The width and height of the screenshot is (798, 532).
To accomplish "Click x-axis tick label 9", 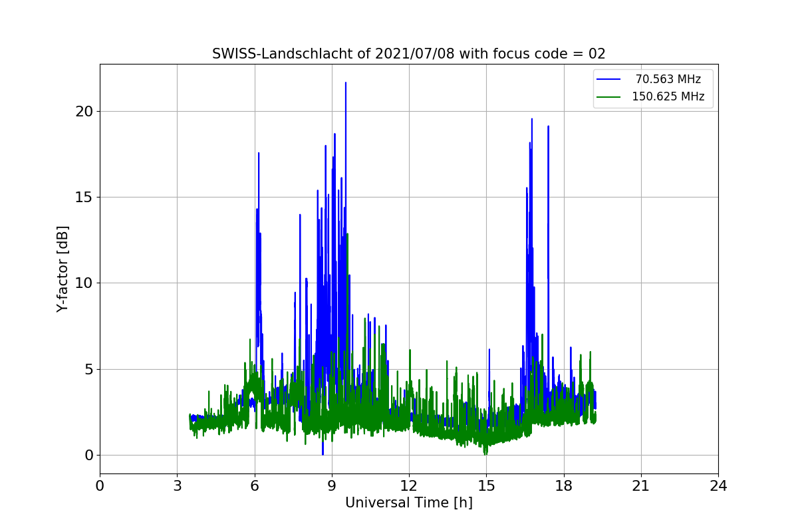I will pyautogui.click(x=331, y=486).
